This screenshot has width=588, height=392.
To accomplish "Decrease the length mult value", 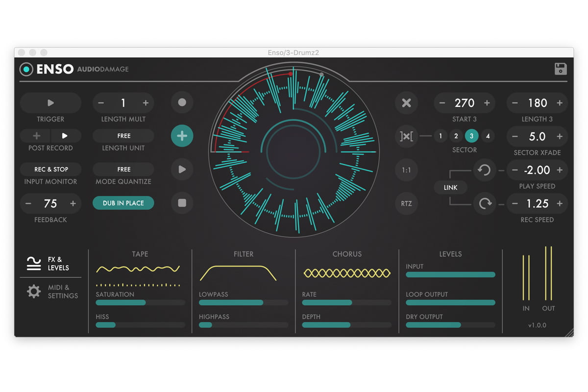I will (x=101, y=103).
